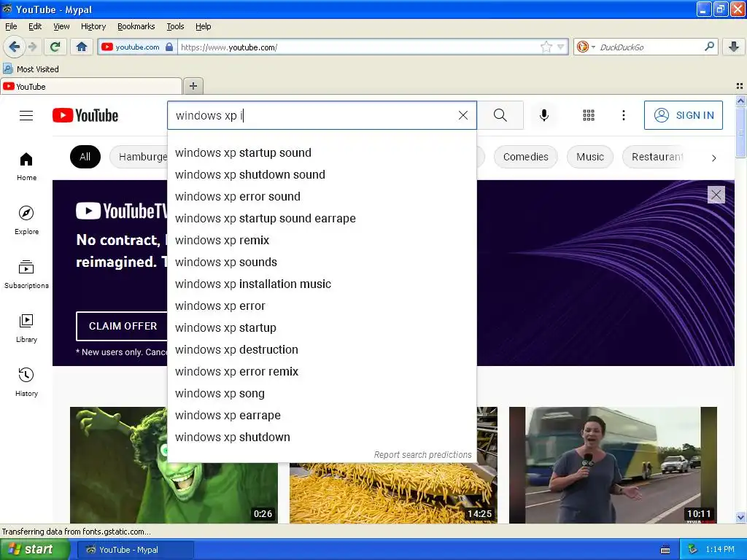Choose suggestion 'windows xp error remix'
Image resolution: width=747 pixels, height=560 pixels.
point(322,371)
